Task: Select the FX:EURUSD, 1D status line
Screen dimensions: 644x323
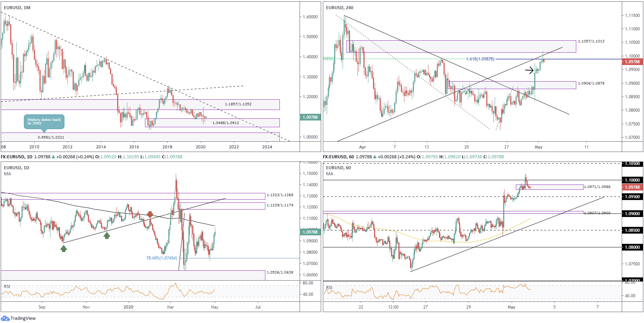Action: [16, 157]
